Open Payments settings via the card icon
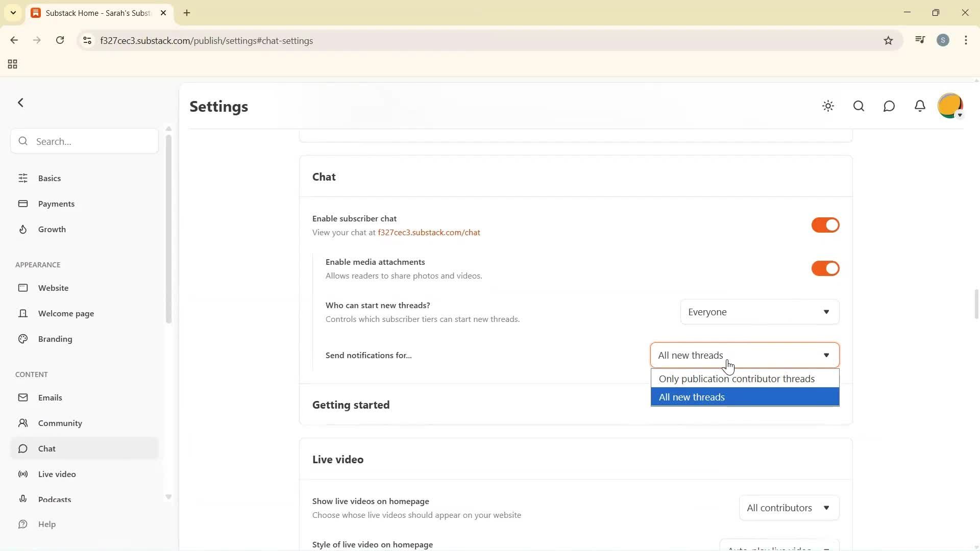 56,204
